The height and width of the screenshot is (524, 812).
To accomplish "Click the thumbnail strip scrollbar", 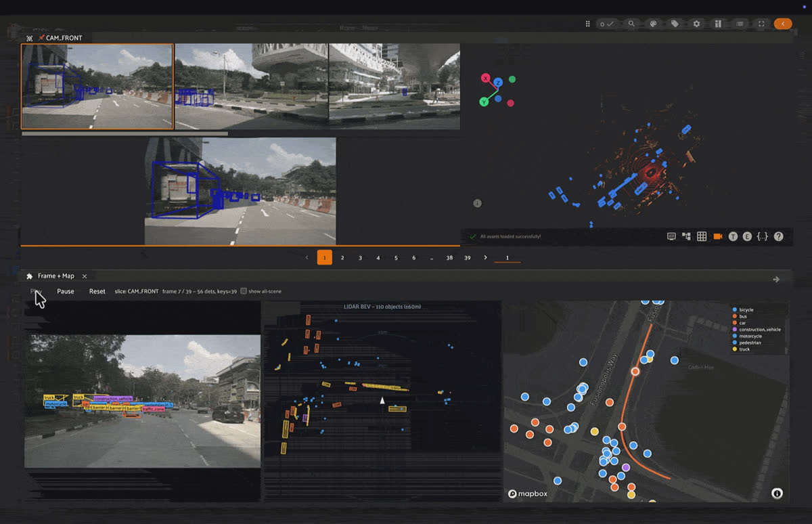I will pos(125,133).
